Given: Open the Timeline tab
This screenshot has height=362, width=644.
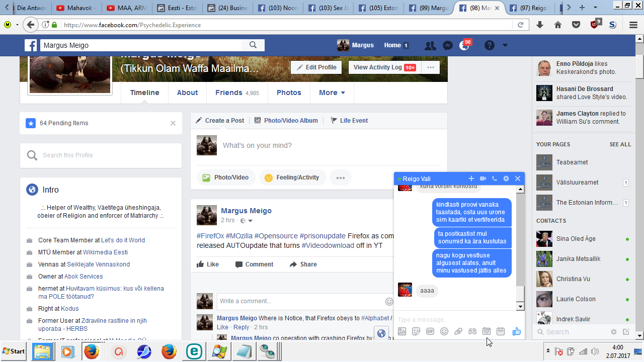Looking at the screenshot, I should 144,93.
